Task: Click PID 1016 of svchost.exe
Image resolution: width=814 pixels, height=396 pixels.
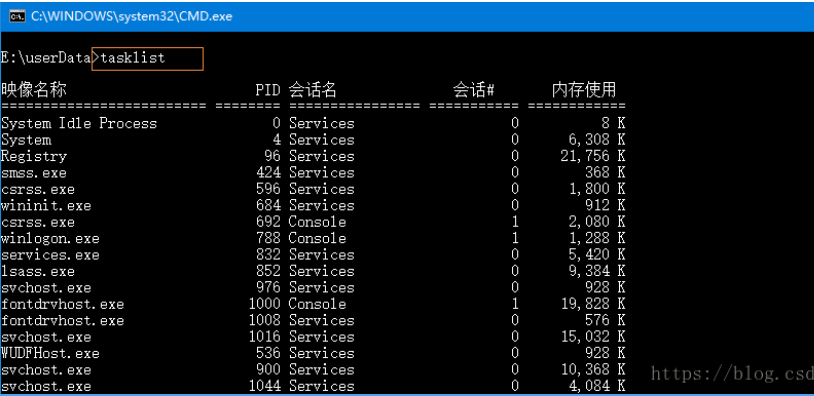Action: (264, 337)
